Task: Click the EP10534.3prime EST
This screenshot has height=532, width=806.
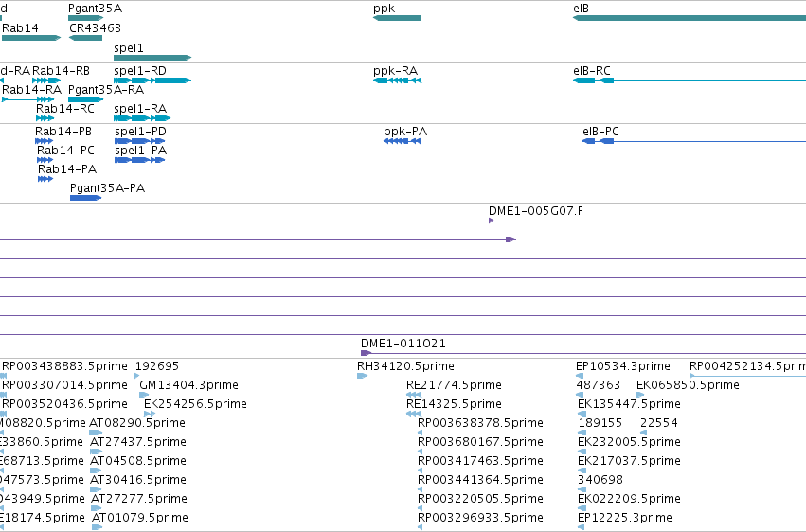Action: [x=580, y=376]
